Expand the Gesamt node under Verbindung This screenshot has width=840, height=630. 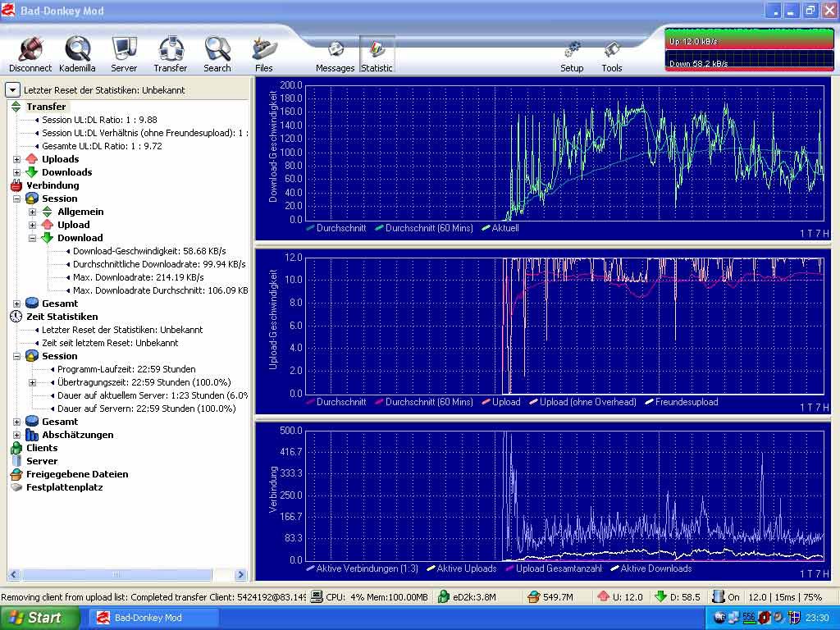click(16, 304)
